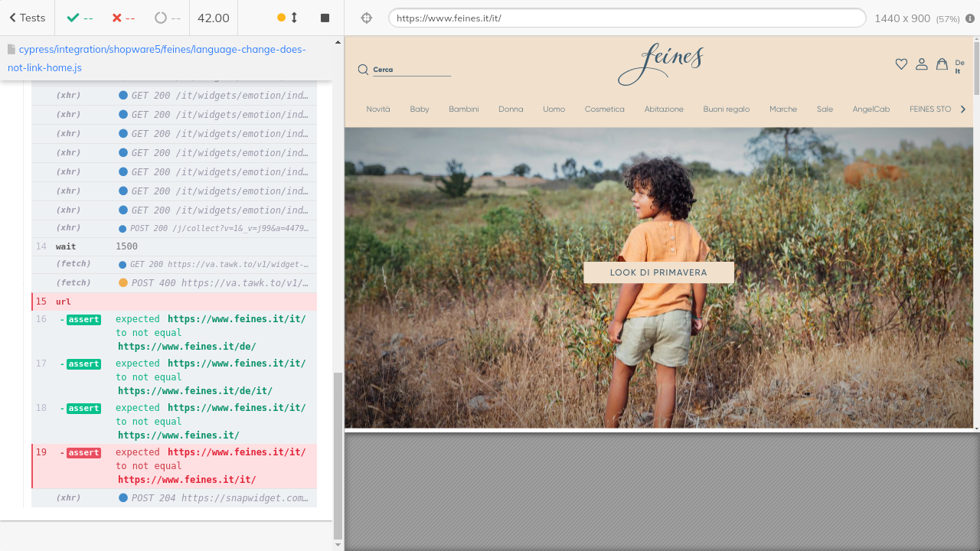Open the spec file path link
The image size is (980, 551).
(x=156, y=58)
